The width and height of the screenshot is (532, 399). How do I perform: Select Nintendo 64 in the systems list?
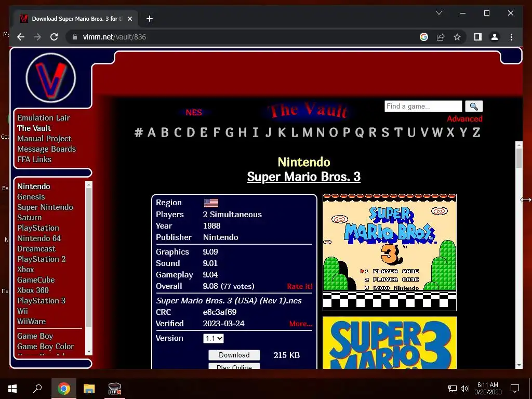click(39, 238)
